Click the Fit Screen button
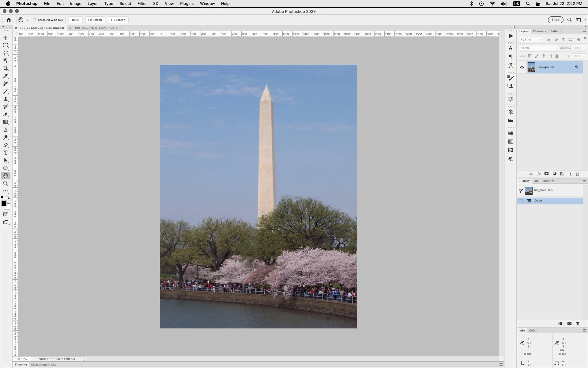This screenshot has height=368, width=588. coord(95,20)
